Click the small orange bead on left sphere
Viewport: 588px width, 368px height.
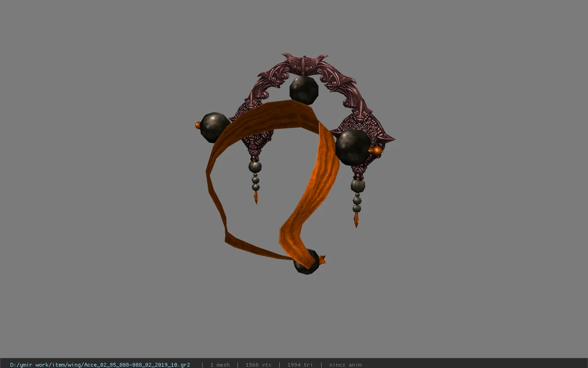(x=198, y=125)
